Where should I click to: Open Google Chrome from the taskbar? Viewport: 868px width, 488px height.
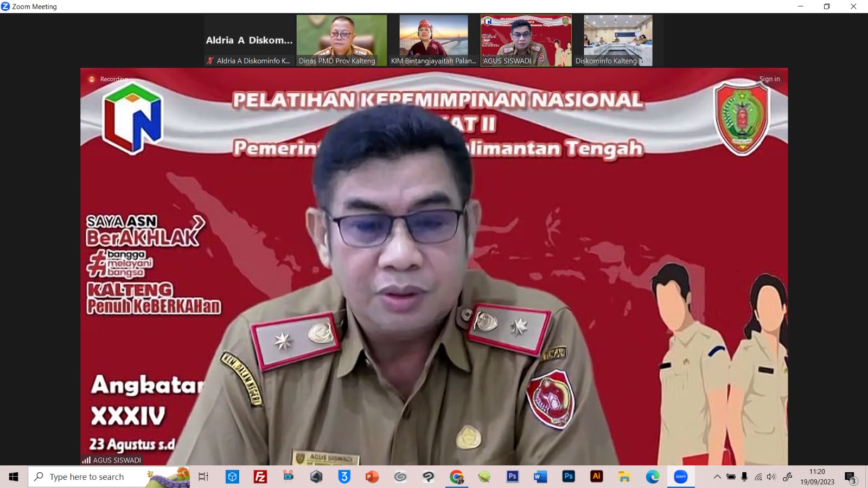click(456, 477)
